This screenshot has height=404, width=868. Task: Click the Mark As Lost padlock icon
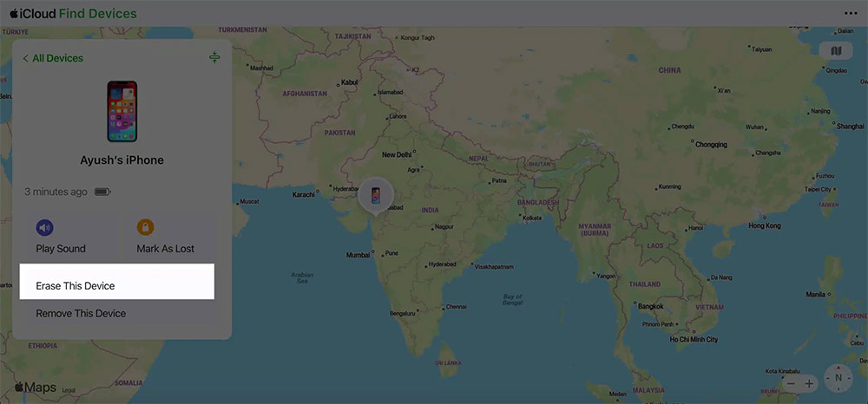[x=146, y=228]
